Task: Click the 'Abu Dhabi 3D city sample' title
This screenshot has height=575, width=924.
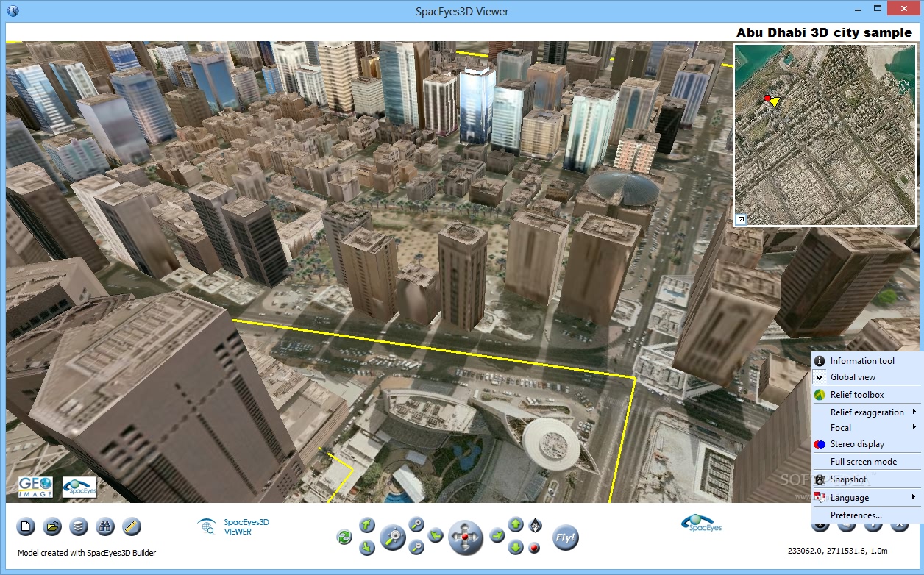Action: [825, 32]
